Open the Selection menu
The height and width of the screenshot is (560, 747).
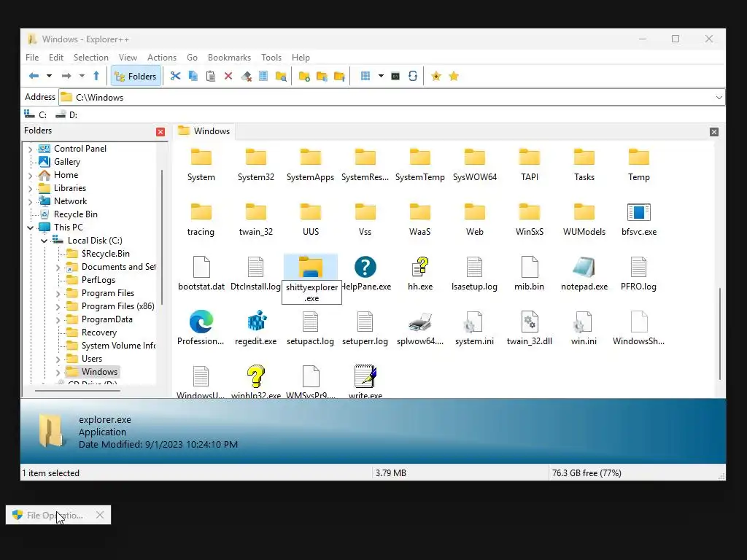click(x=91, y=57)
